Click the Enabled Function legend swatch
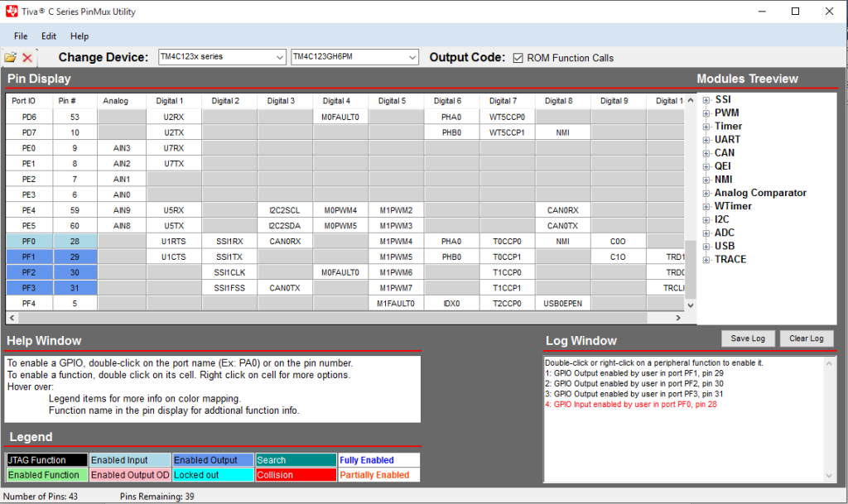 click(x=46, y=475)
